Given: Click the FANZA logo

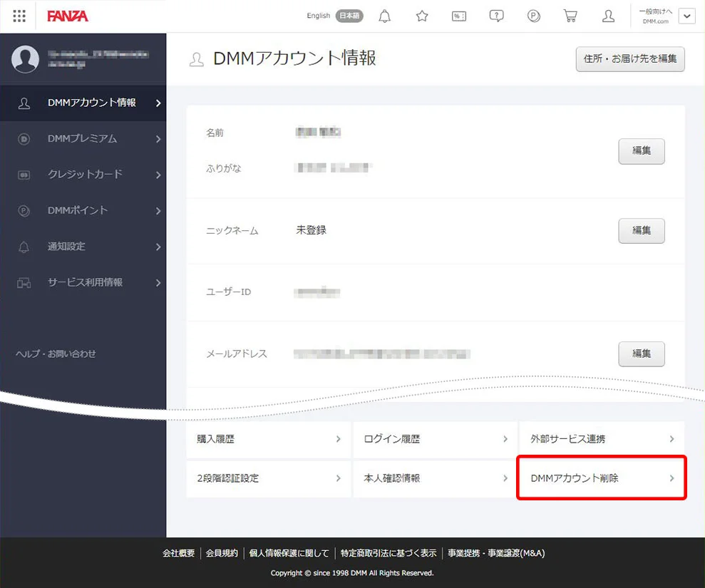Looking at the screenshot, I should point(68,16).
